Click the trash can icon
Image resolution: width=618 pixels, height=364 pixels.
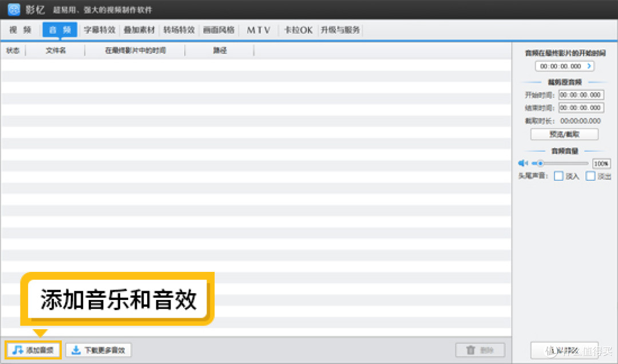point(470,350)
